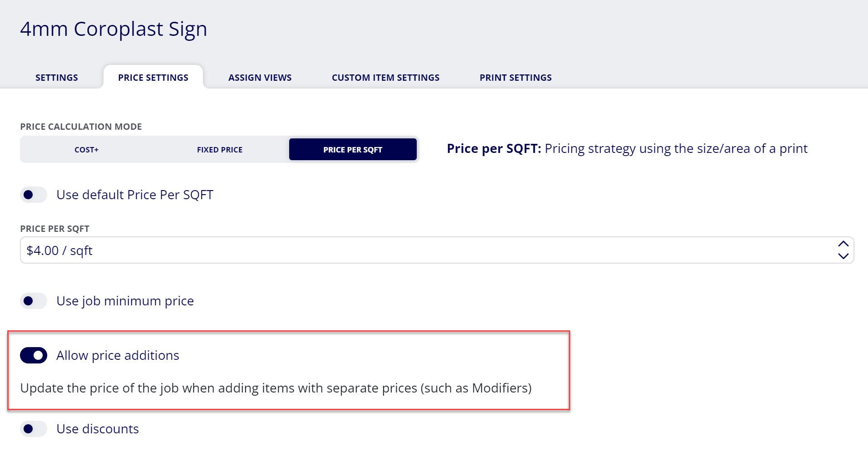Select Price Per SQFT mode button
The width and height of the screenshot is (868, 466).
[x=353, y=149]
